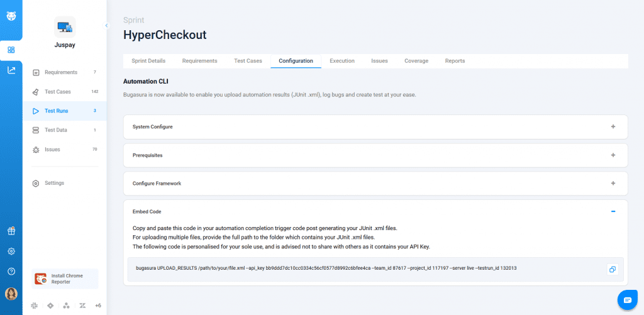Open the gear icon in the blue sidebar

click(x=11, y=251)
